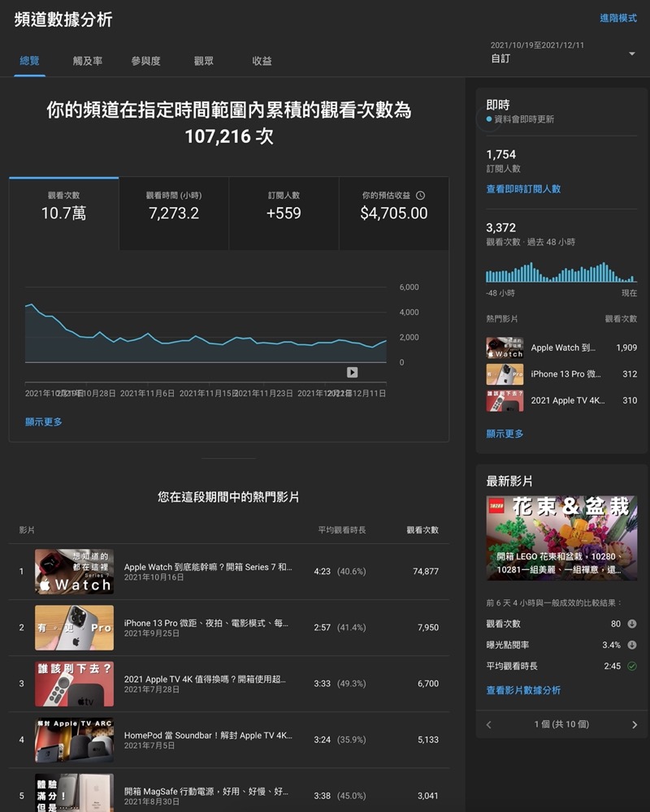Click the play button overlay on the views chart
The width and height of the screenshot is (650, 812).
[x=351, y=372]
